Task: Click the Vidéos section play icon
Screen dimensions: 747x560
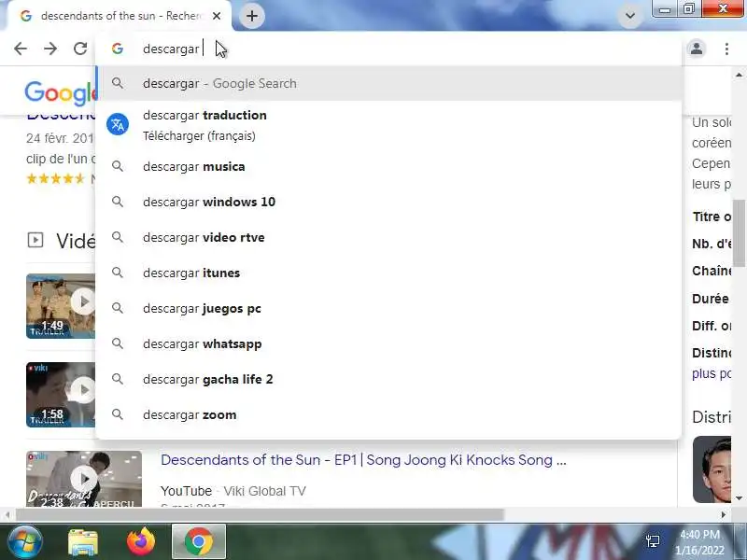Action: pos(35,240)
